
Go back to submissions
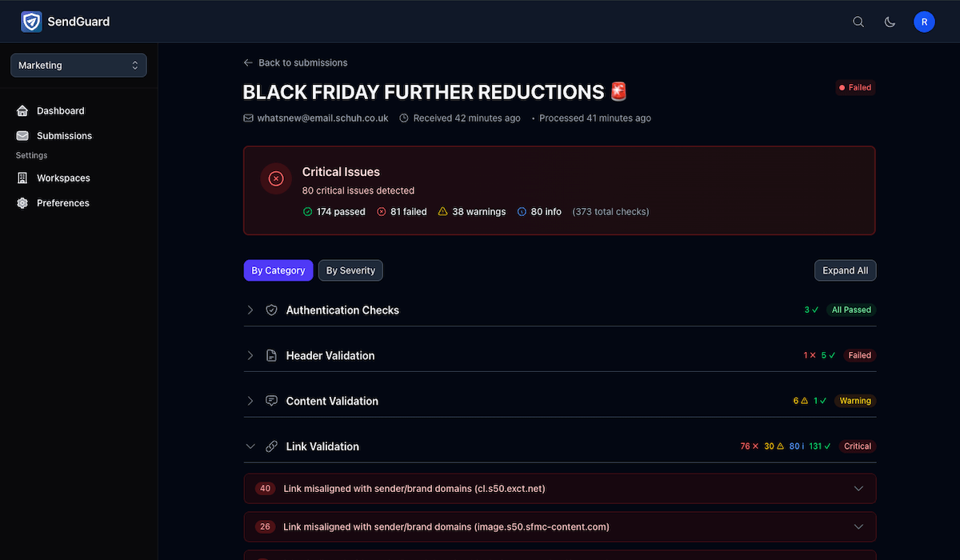tap(295, 62)
